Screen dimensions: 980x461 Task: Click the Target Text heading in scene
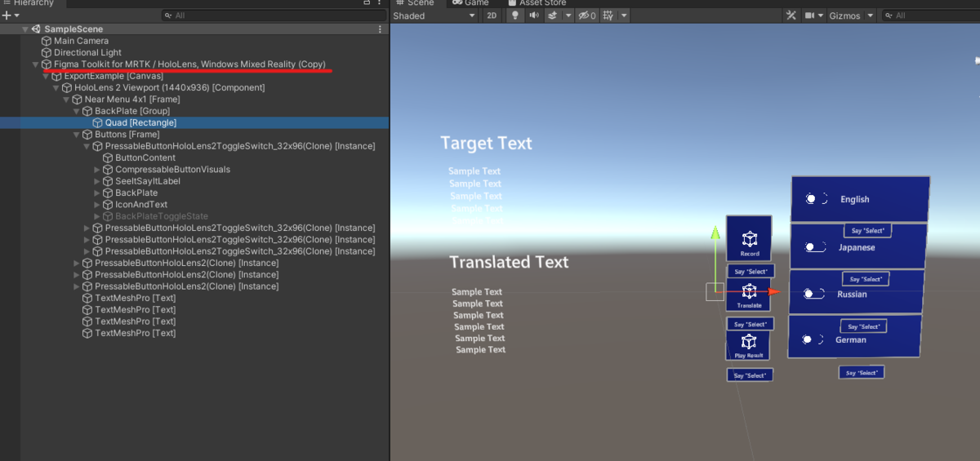[486, 144]
